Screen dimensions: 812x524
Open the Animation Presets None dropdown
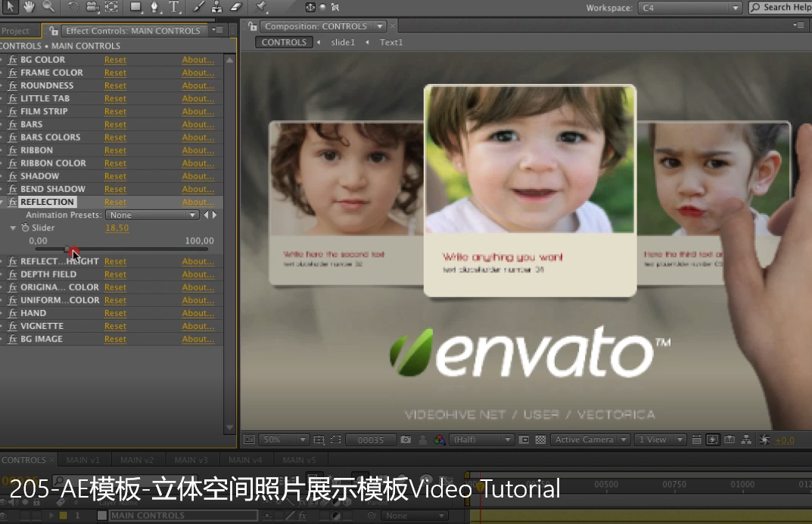click(x=152, y=215)
